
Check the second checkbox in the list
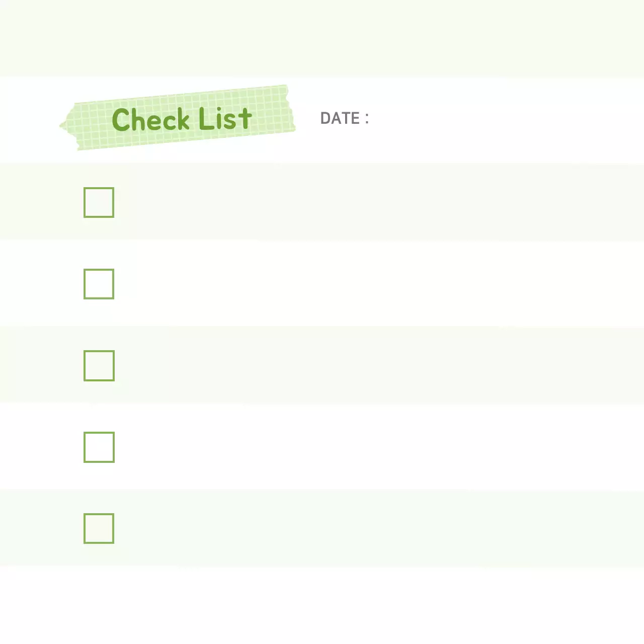coord(99,284)
